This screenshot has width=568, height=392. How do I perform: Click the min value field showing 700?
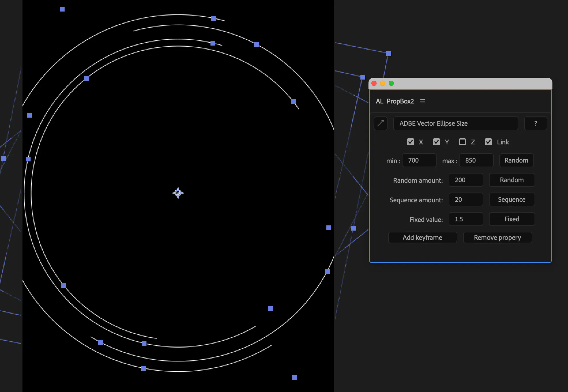419,160
